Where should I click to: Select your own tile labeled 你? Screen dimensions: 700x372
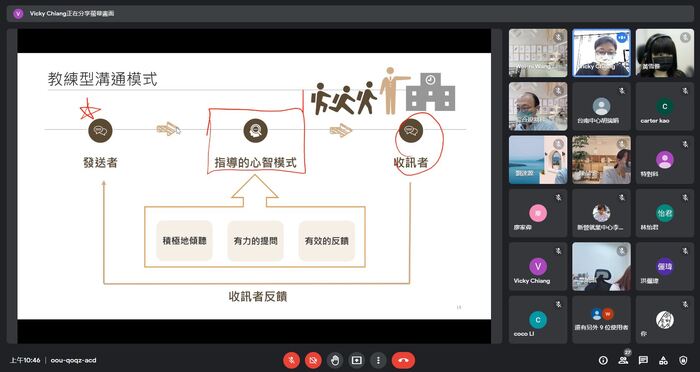click(665, 320)
